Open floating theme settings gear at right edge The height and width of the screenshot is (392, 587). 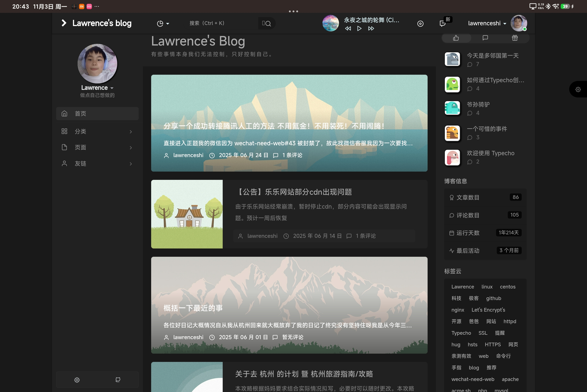(x=578, y=90)
